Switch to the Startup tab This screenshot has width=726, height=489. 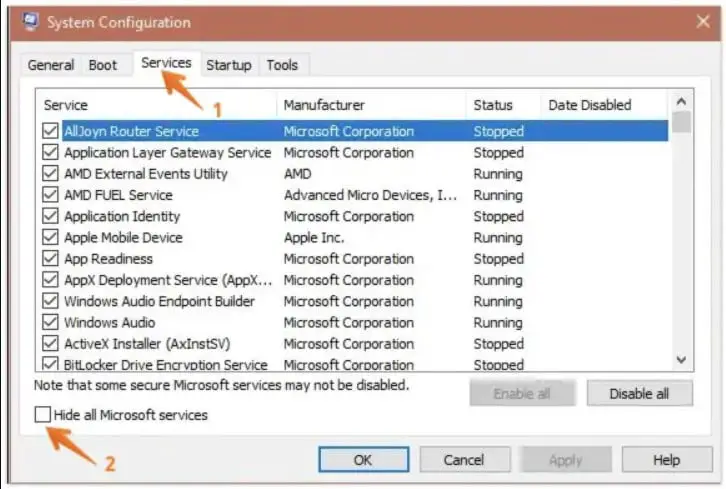(229, 65)
